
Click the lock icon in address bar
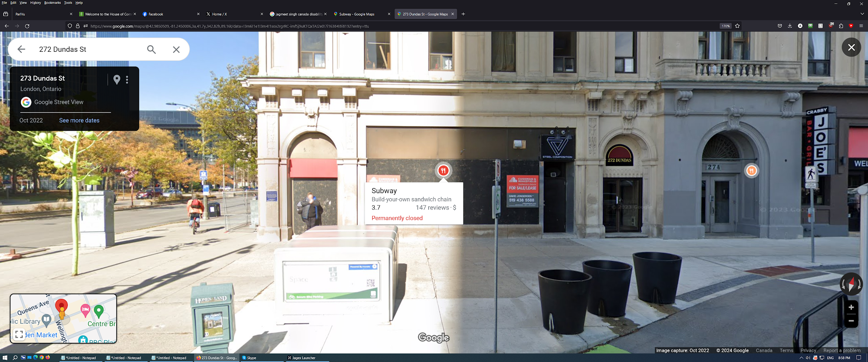[x=78, y=26]
